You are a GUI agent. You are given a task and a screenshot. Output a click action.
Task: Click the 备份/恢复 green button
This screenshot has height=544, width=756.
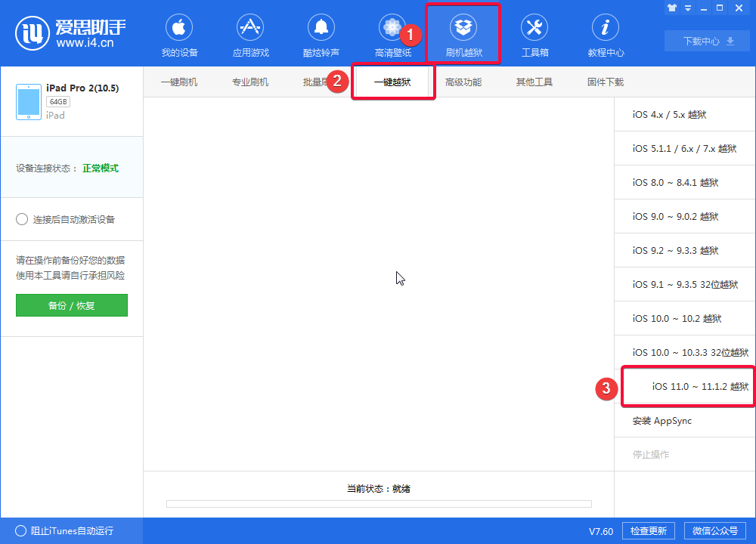tap(71, 305)
